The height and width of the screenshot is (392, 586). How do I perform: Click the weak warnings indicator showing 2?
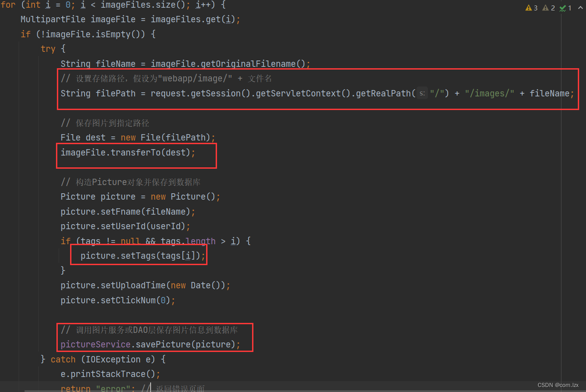click(549, 8)
